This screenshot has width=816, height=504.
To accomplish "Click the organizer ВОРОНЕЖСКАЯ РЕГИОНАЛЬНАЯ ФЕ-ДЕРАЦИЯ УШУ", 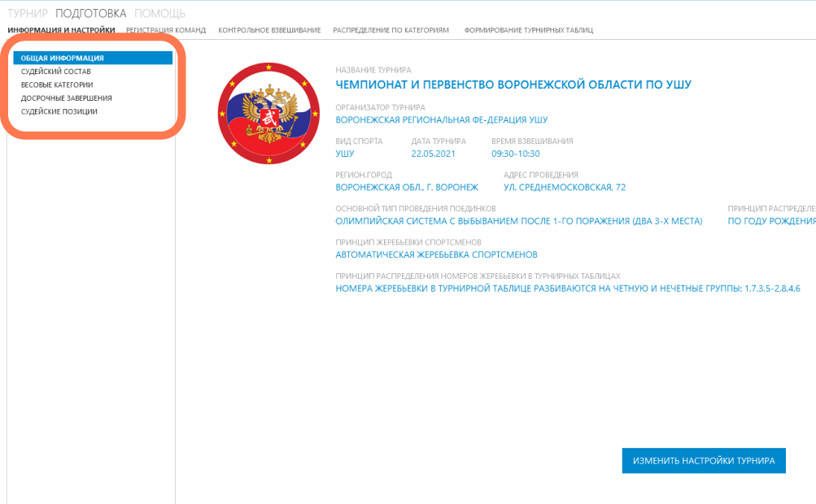I will [x=441, y=120].
